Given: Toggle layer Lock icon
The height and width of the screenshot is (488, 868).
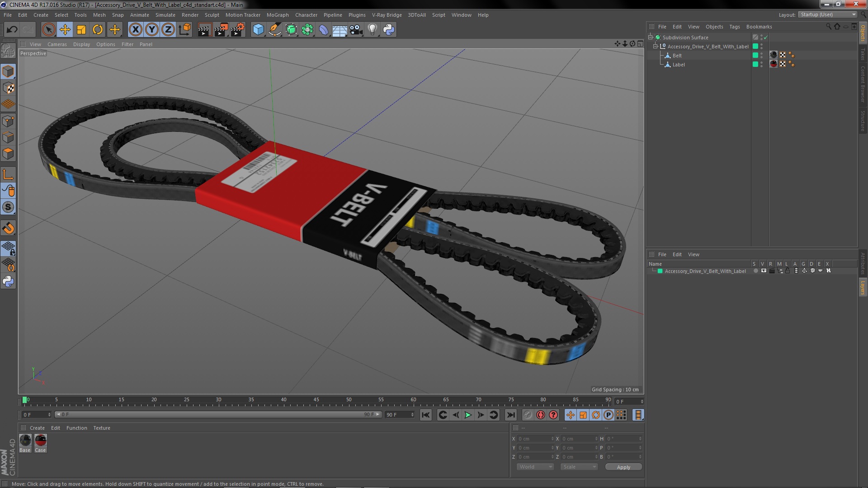Looking at the screenshot, I should 788,271.
